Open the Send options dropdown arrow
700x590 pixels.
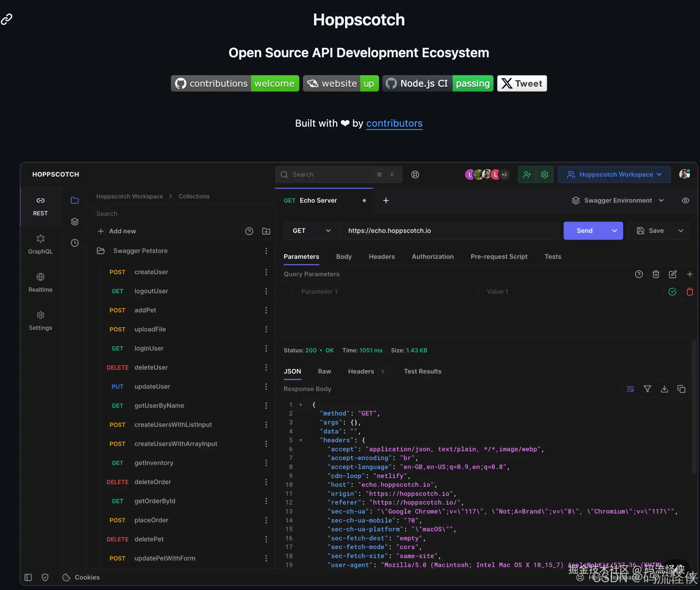point(615,231)
